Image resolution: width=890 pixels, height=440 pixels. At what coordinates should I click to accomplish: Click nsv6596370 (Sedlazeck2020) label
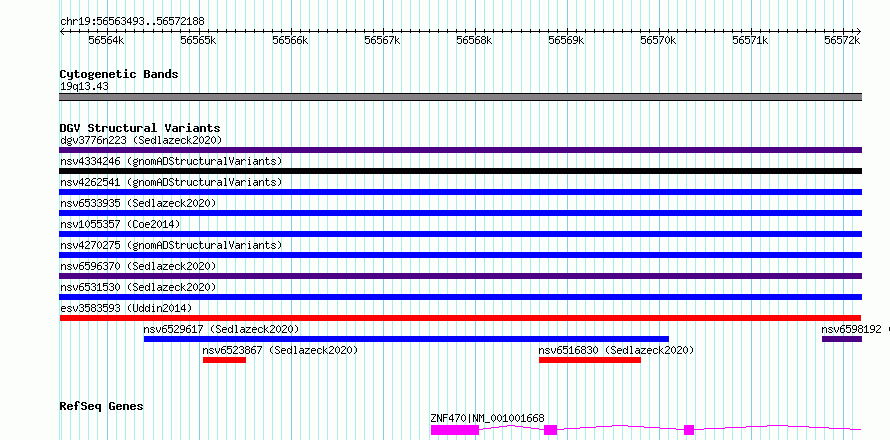tap(138, 266)
